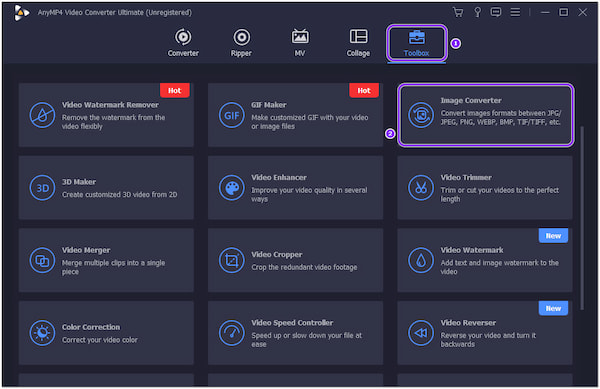Click the Video Enhancer palette icon
The image size is (600, 389).
232,188
